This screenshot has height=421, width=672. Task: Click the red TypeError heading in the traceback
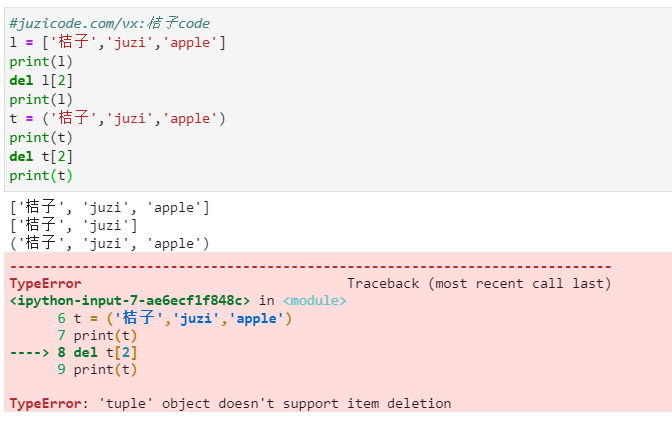(x=45, y=283)
